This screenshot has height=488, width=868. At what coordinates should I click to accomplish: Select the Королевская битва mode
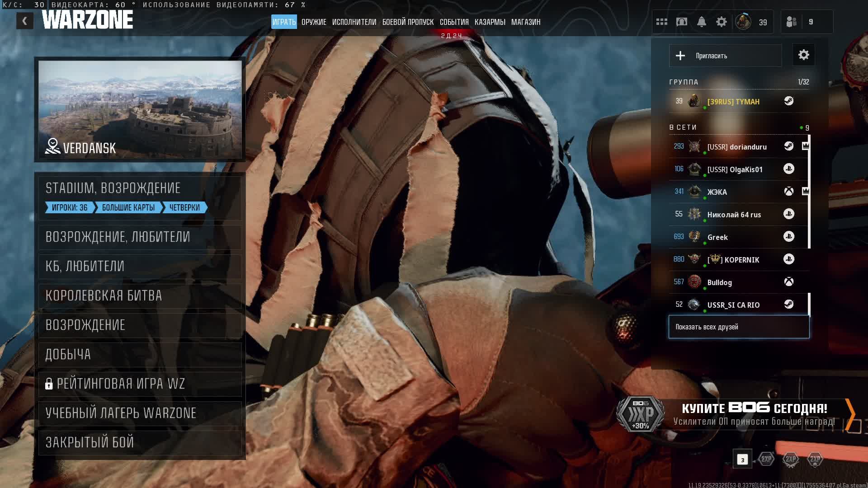click(140, 296)
